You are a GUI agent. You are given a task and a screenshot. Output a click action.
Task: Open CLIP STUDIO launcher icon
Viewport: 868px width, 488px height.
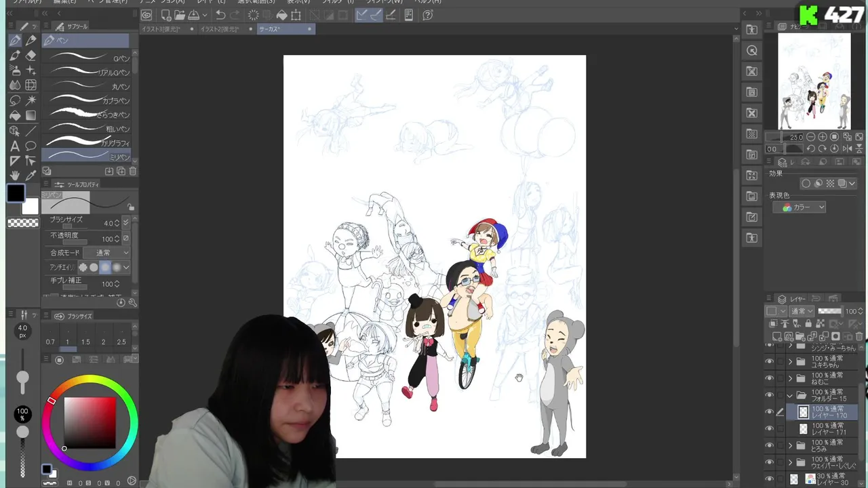146,15
